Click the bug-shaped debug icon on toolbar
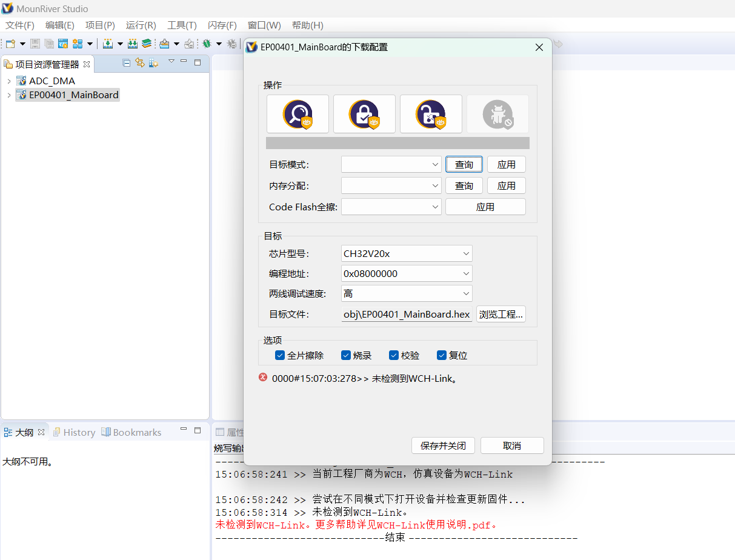 [208, 44]
